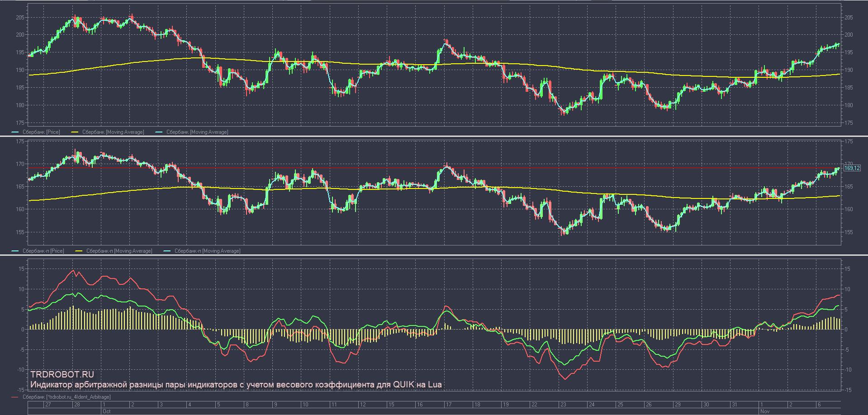The image size is (868, 415).
Task: Click the 169.12 price label
Action: tap(852, 168)
